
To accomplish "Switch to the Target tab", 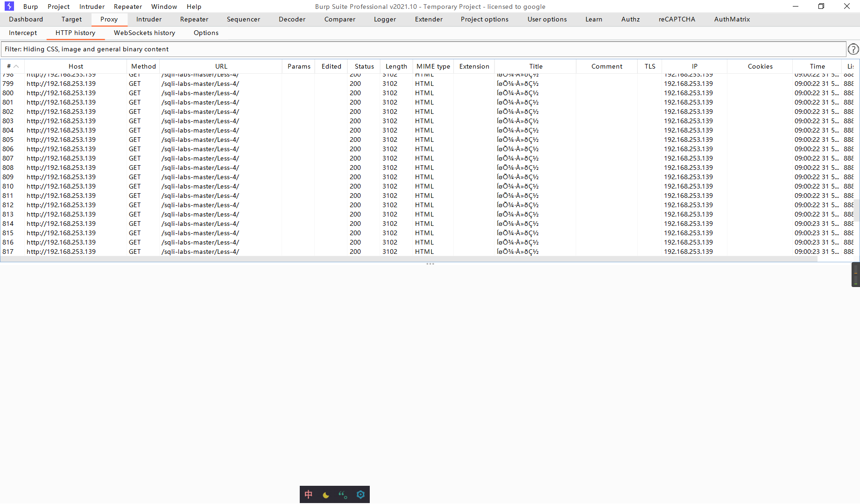I will tap(71, 19).
